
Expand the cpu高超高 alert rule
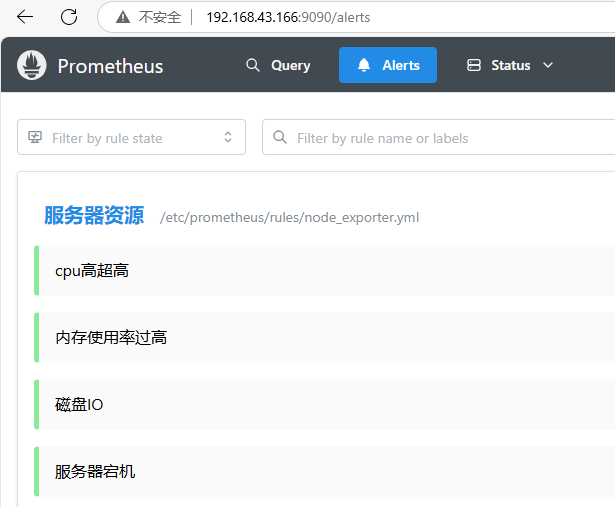(x=324, y=271)
